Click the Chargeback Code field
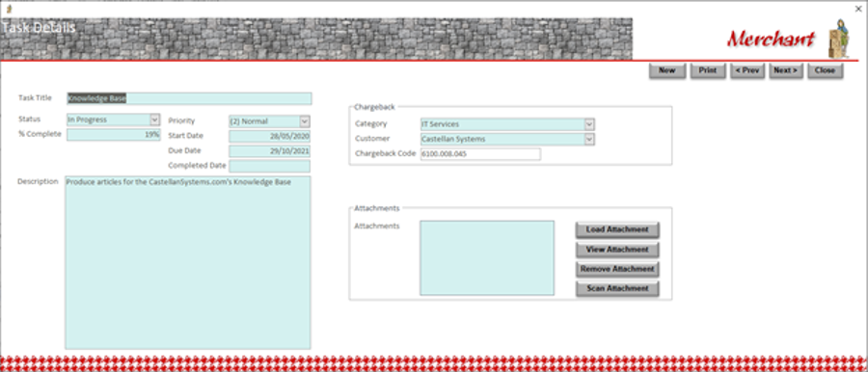Screen dimensions: 868x372 pos(480,154)
